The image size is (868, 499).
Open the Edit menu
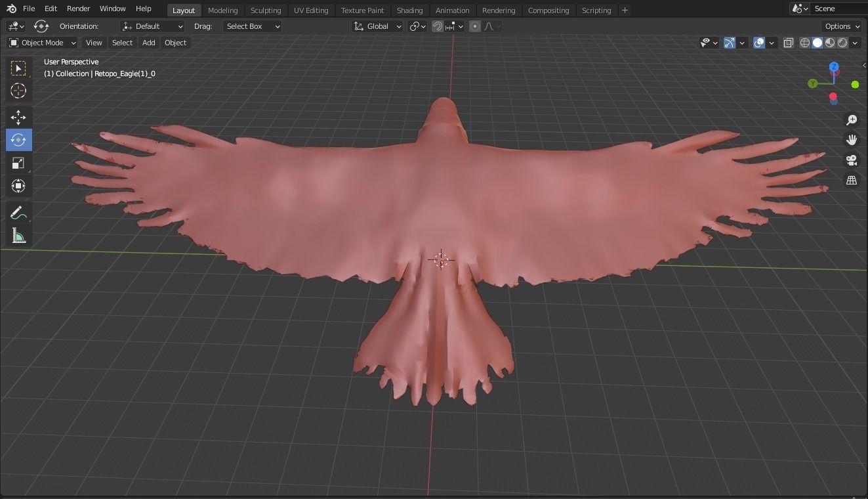click(51, 9)
